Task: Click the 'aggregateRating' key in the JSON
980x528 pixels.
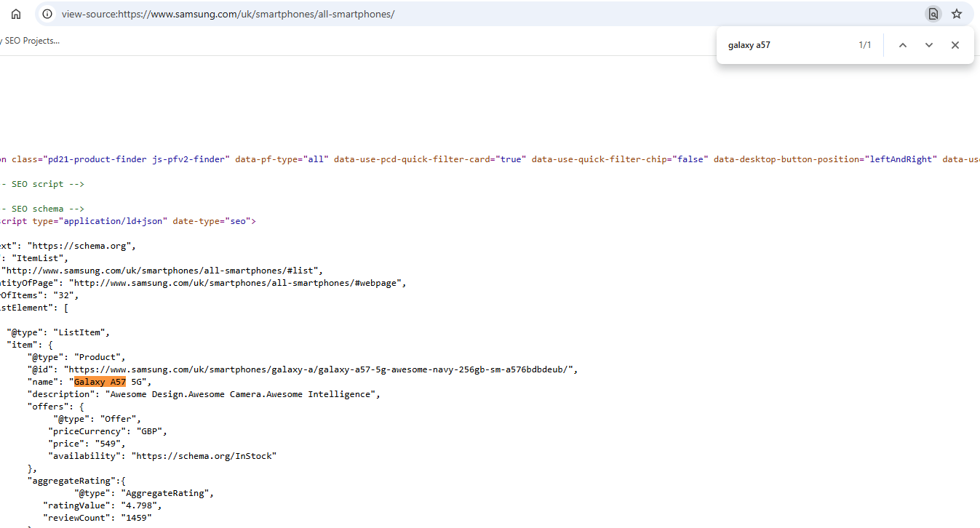Action: tap(71, 481)
